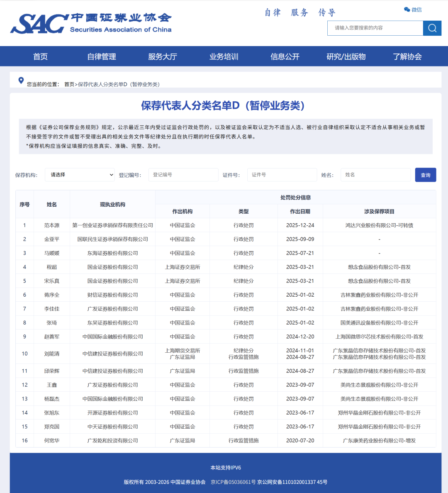Click 开源证券股份有限公司 cell
Image resolution: width=448 pixels, height=493 pixels.
[112, 413]
